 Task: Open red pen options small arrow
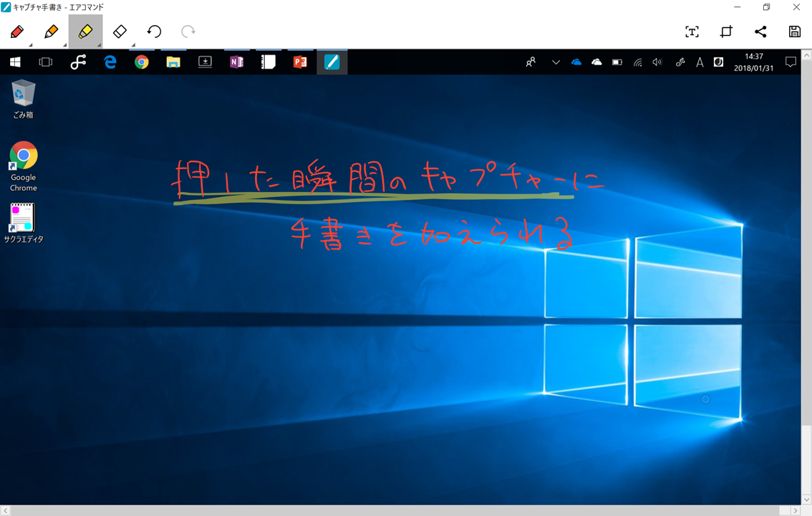tap(31, 46)
